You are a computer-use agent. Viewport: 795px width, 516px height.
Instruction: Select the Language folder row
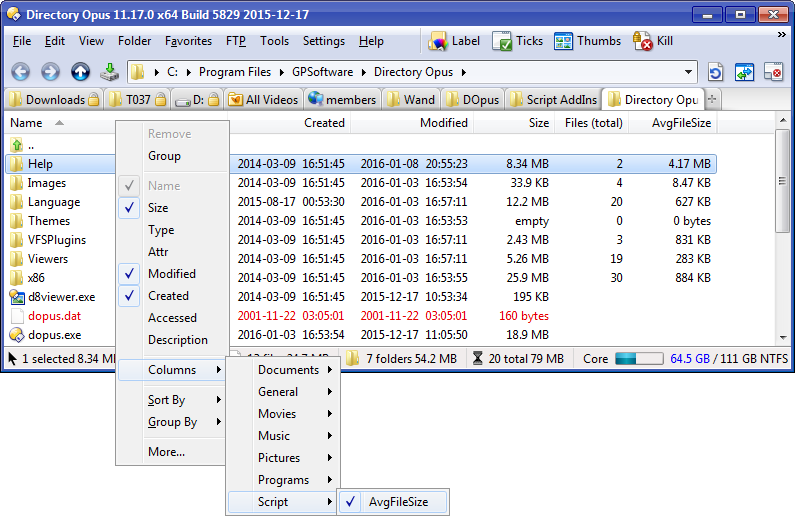tap(360, 202)
